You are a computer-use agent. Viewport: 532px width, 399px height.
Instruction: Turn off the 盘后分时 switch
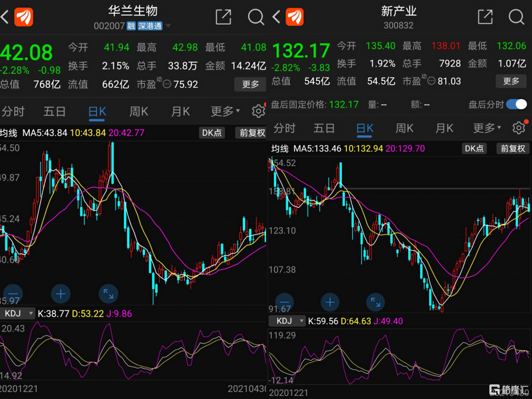point(516,104)
